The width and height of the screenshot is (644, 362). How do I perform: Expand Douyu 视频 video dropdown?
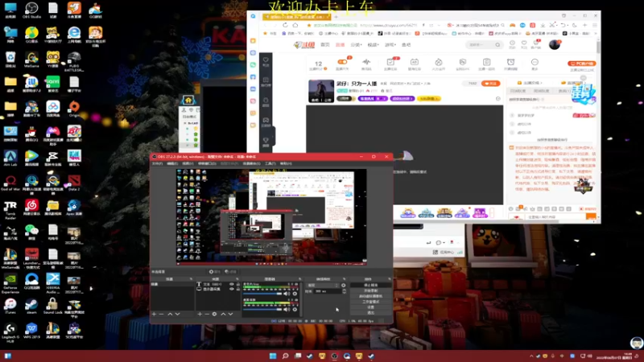click(373, 45)
